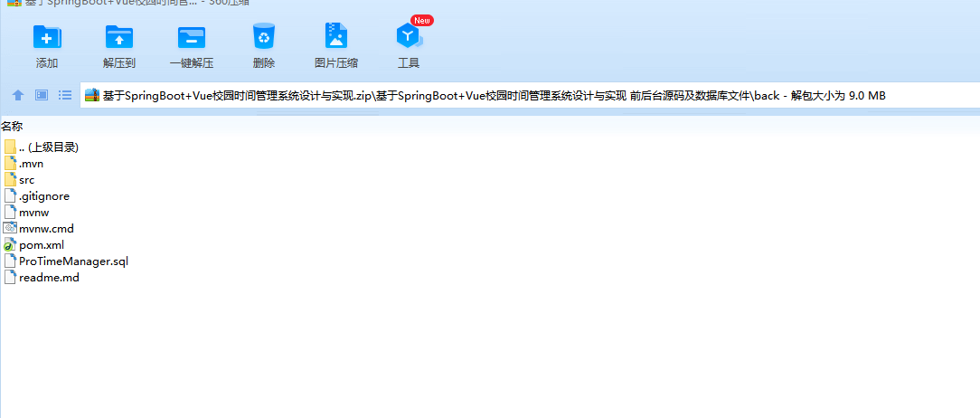Select the mvnw.cmd file name
The height and width of the screenshot is (418, 980).
point(47,229)
